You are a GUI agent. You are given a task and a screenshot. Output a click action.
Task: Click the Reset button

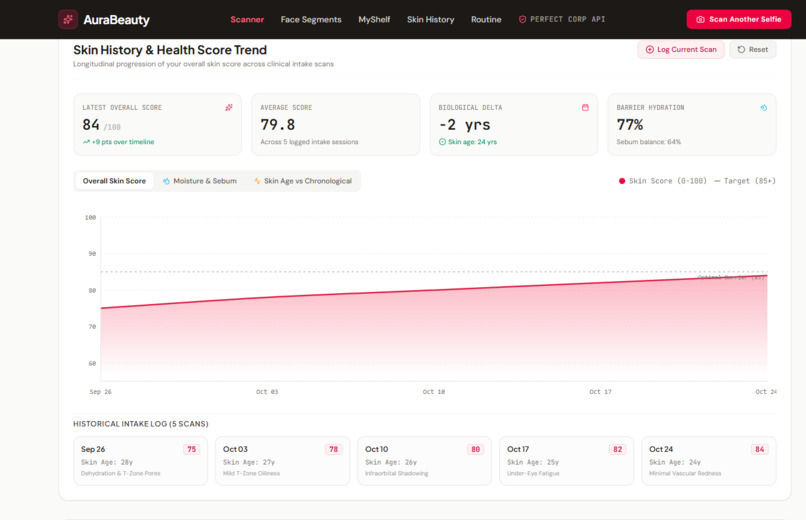(753, 49)
